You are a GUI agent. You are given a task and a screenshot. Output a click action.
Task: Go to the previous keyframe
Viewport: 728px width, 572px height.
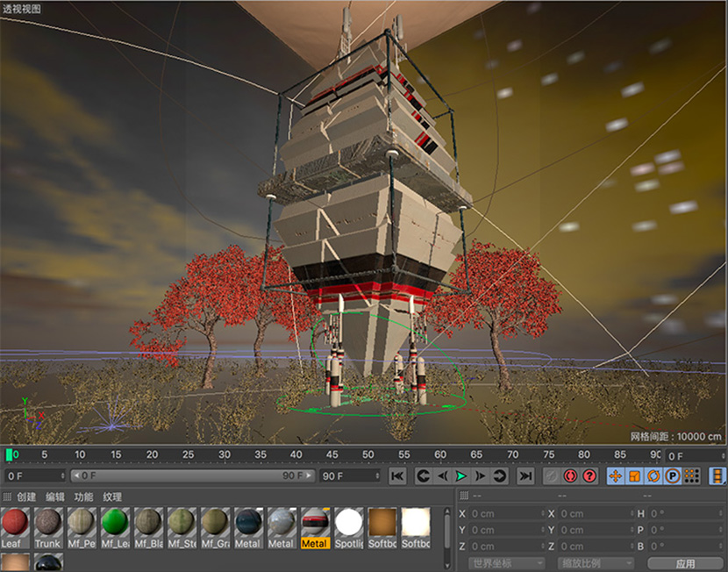tap(423, 475)
